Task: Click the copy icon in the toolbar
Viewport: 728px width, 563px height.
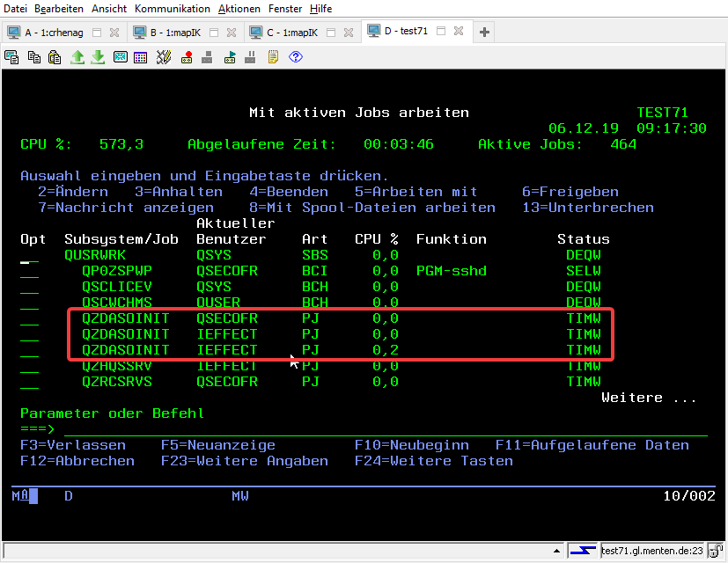Action: click(33, 57)
